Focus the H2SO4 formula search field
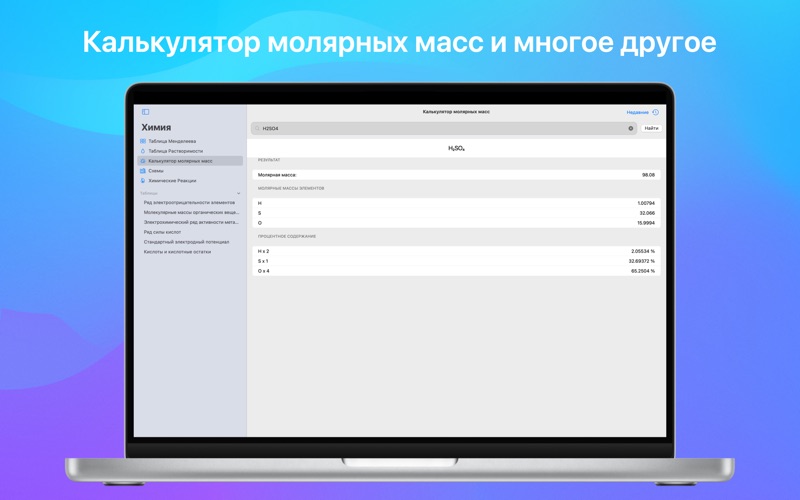 tap(443, 129)
